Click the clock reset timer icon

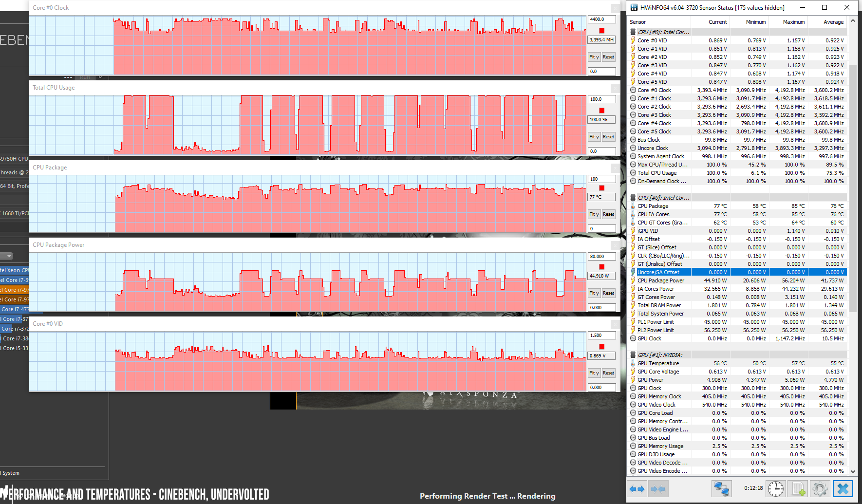click(x=776, y=488)
